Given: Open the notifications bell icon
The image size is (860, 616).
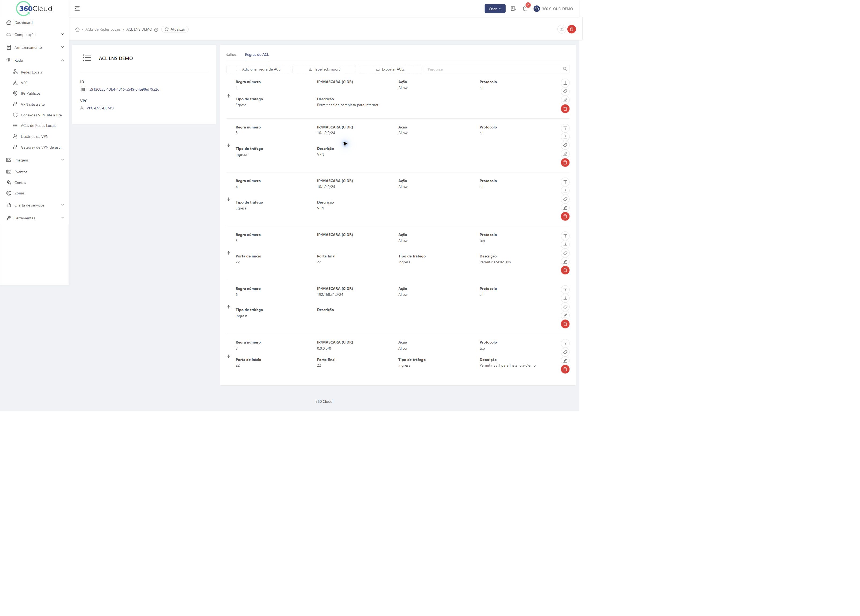Looking at the screenshot, I should click(524, 9).
